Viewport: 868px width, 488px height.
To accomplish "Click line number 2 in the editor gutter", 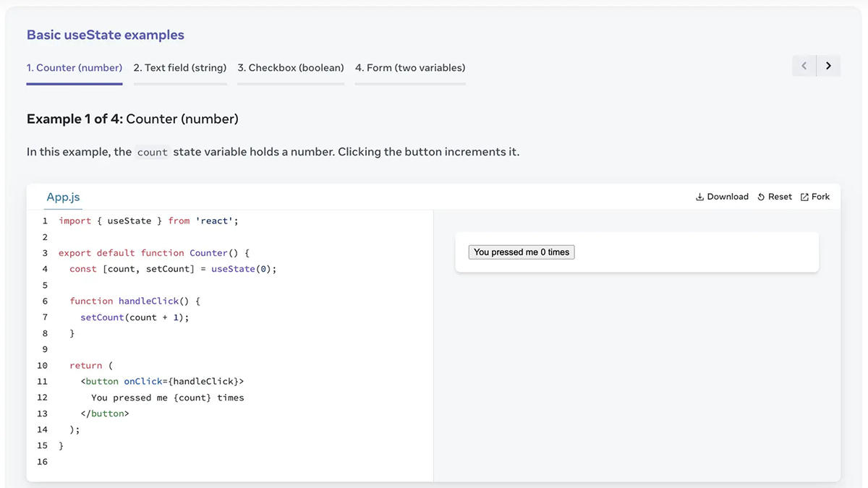I will coord(45,237).
